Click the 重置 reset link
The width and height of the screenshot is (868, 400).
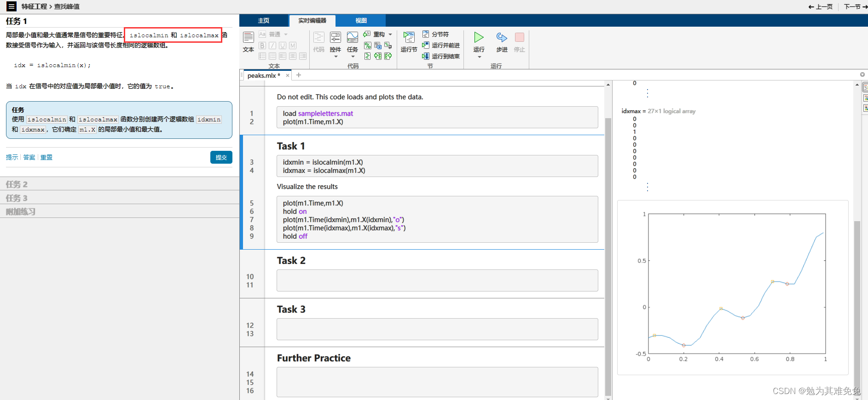pyautogui.click(x=46, y=157)
